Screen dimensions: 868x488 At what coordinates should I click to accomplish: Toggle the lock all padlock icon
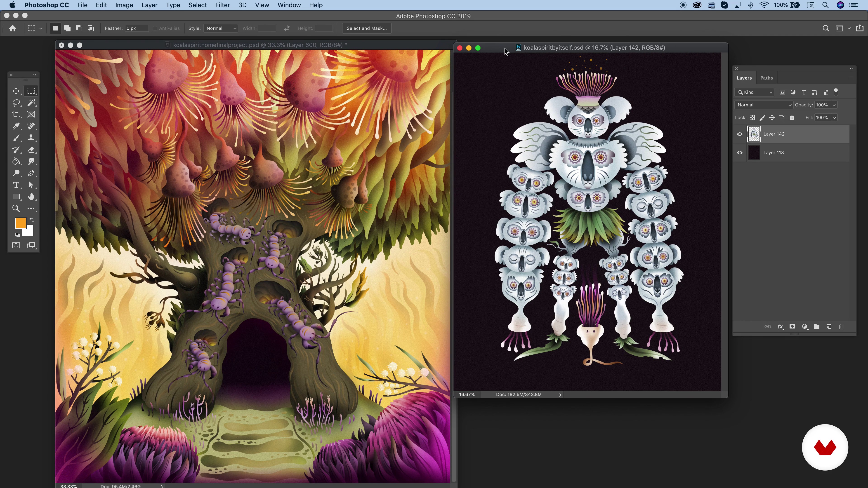(792, 117)
